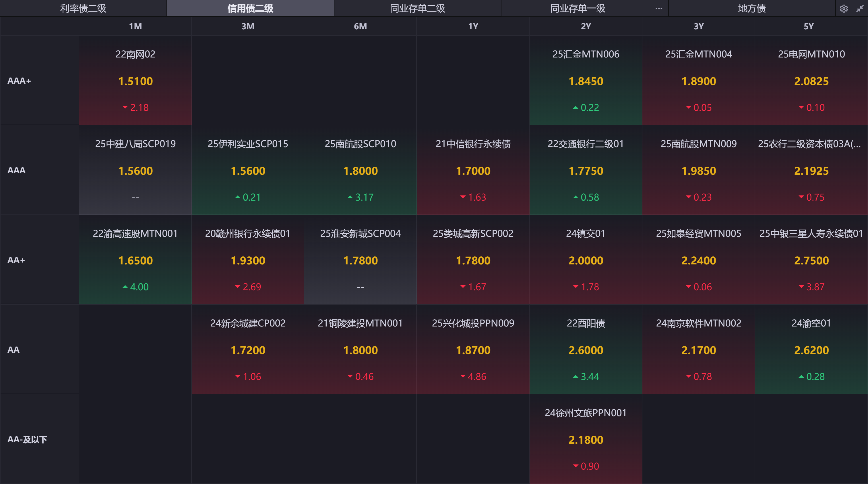Open the 25淮安新城SCP004 gray cell
The height and width of the screenshot is (484, 868).
click(360, 260)
